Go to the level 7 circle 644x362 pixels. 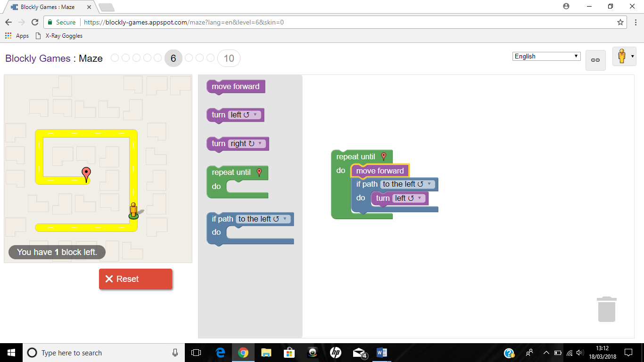(x=189, y=58)
